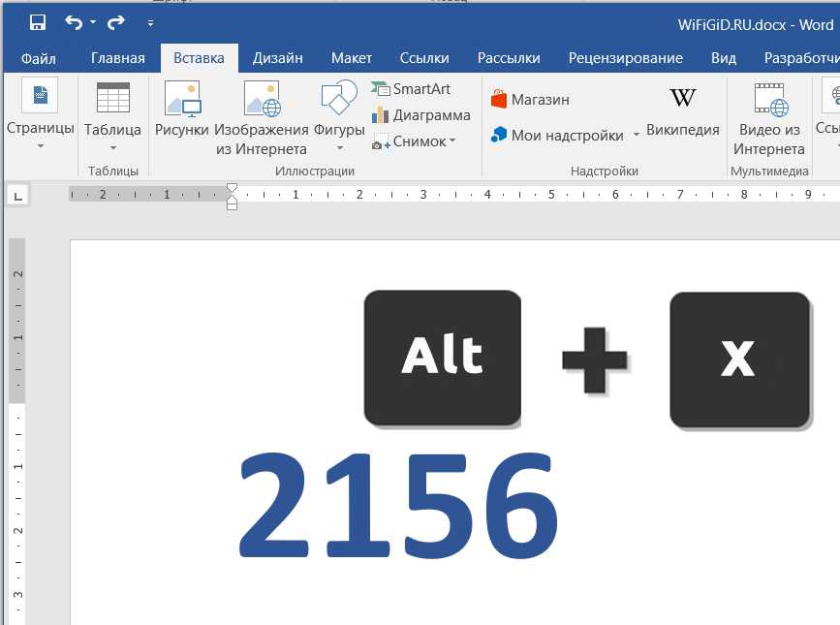Click the first-line indent marker on ruler
This screenshot has height=625, width=840.
coord(232,188)
